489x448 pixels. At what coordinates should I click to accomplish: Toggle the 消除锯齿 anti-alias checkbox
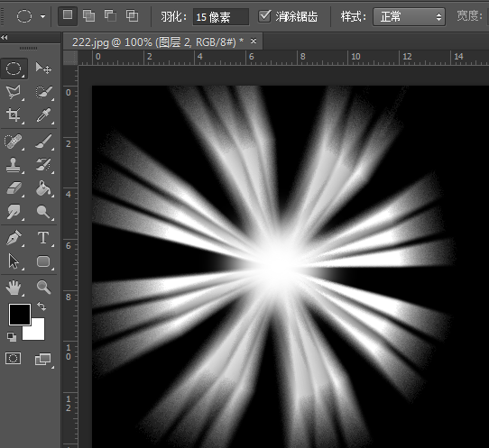point(264,16)
